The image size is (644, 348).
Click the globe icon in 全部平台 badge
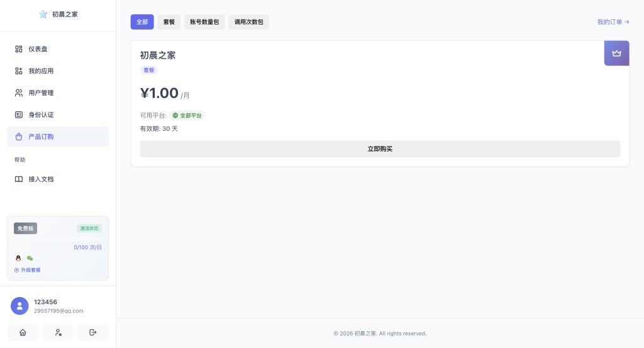pyautogui.click(x=175, y=115)
